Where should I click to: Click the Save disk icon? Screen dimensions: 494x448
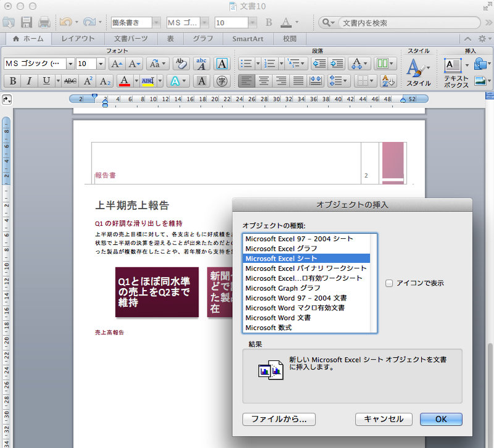[27, 22]
